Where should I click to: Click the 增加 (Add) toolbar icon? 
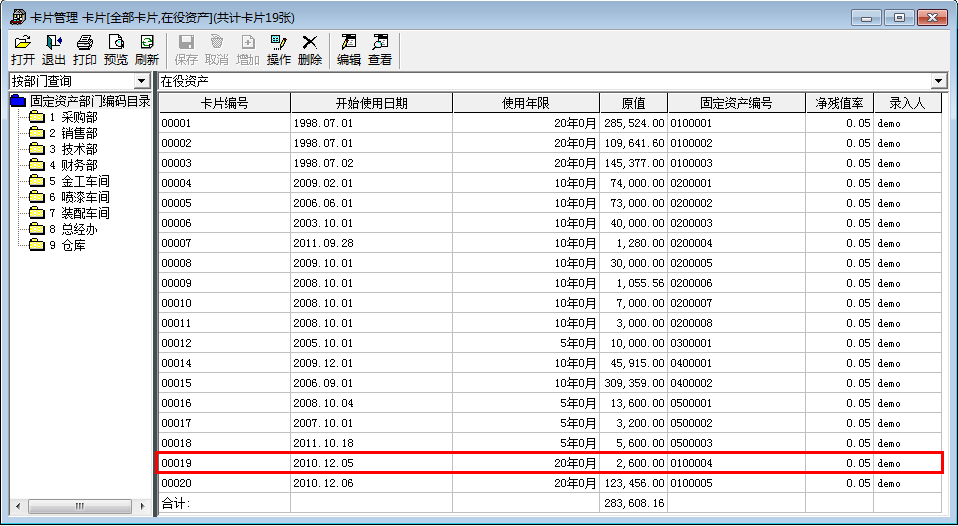[x=248, y=50]
